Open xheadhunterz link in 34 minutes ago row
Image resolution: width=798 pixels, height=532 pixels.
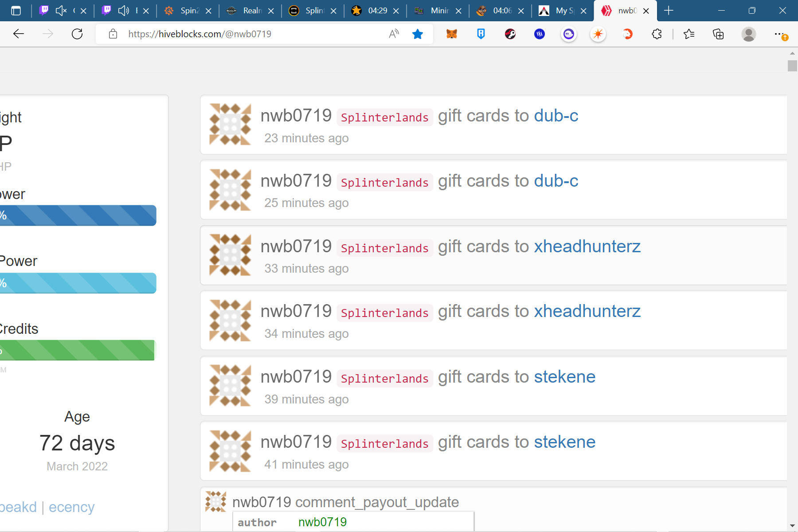coord(587,311)
